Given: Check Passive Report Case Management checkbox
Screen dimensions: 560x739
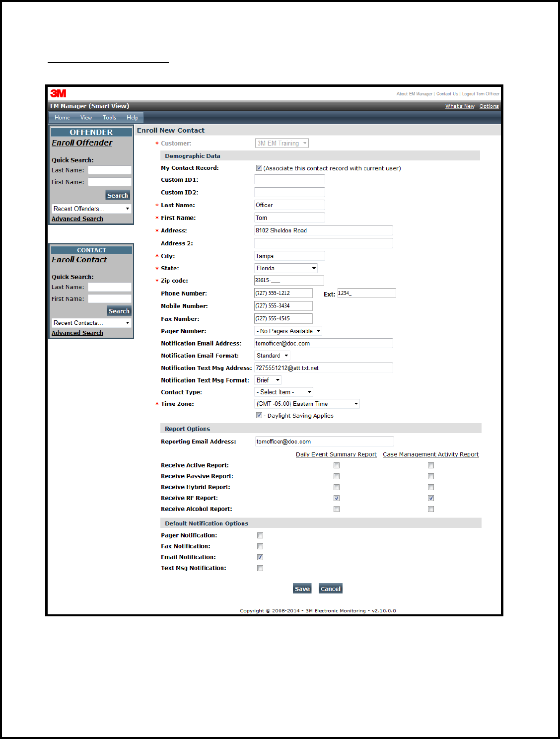Looking at the screenshot, I should click(431, 476).
